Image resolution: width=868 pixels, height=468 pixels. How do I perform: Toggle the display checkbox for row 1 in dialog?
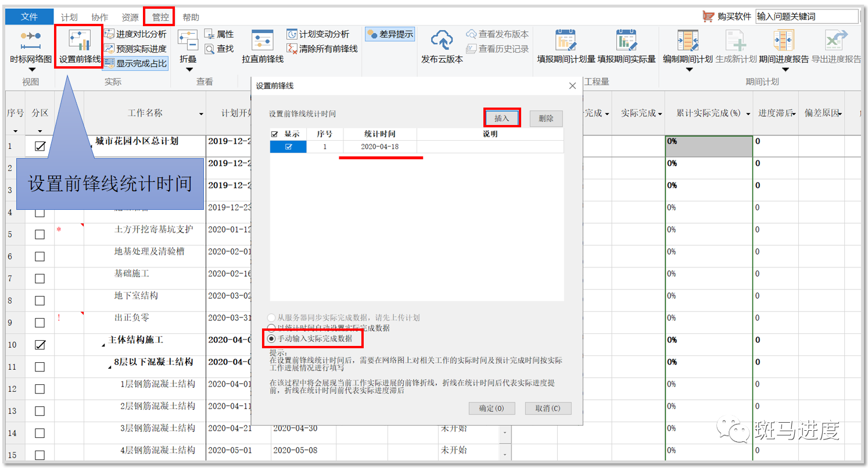click(289, 147)
